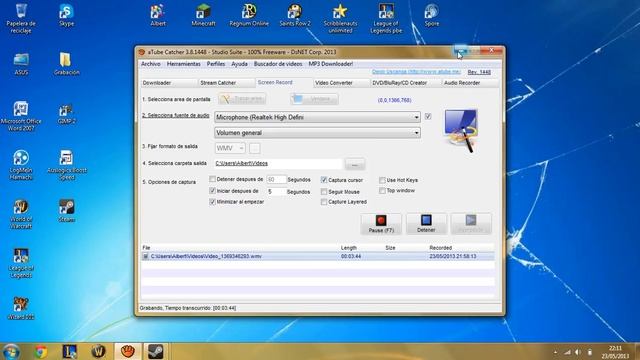Select the Albert desktop icon
640x360 pixels.
(x=158, y=16)
